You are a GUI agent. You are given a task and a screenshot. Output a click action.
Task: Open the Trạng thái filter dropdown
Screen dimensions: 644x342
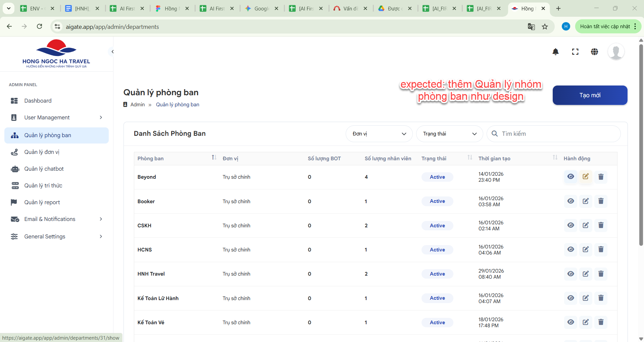[x=449, y=134]
